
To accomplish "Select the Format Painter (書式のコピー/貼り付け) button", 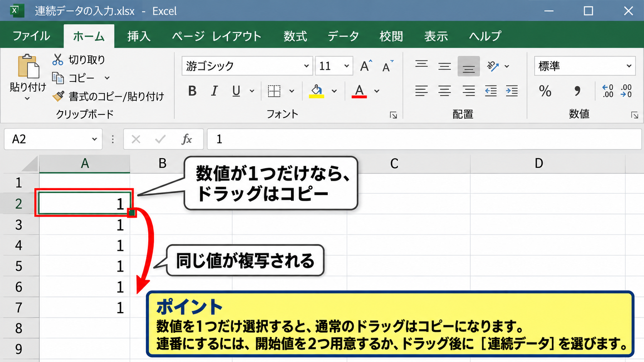I will pyautogui.click(x=108, y=96).
